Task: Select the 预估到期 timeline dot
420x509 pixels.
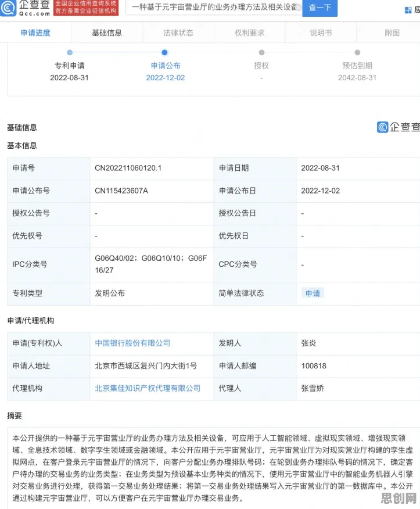Action: 357,52
